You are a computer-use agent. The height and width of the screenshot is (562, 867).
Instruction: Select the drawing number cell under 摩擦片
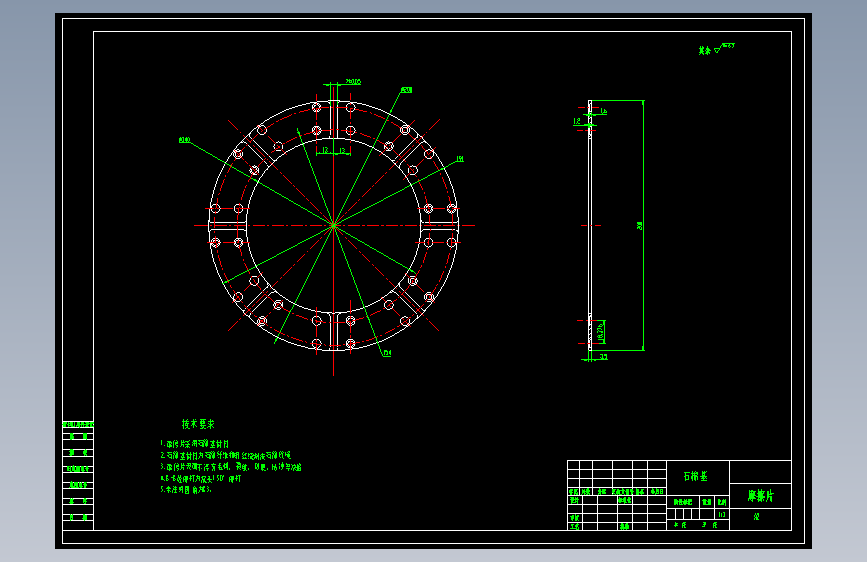click(x=755, y=517)
